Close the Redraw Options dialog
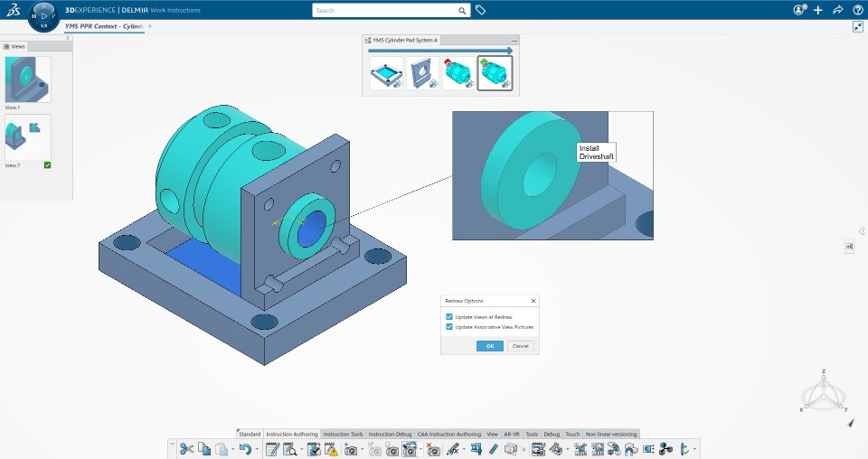868x459 pixels. click(x=533, y=301)
